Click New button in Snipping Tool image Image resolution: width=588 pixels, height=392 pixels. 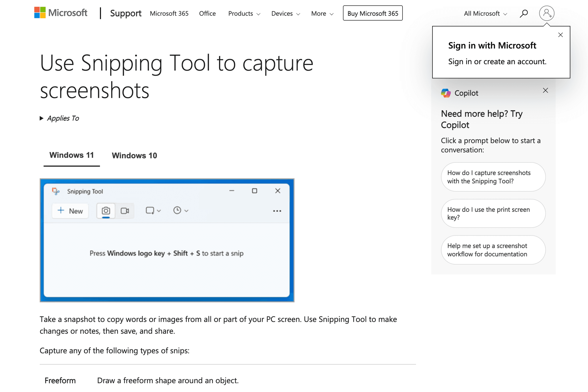pyautogui.click(x=70, y=211)
